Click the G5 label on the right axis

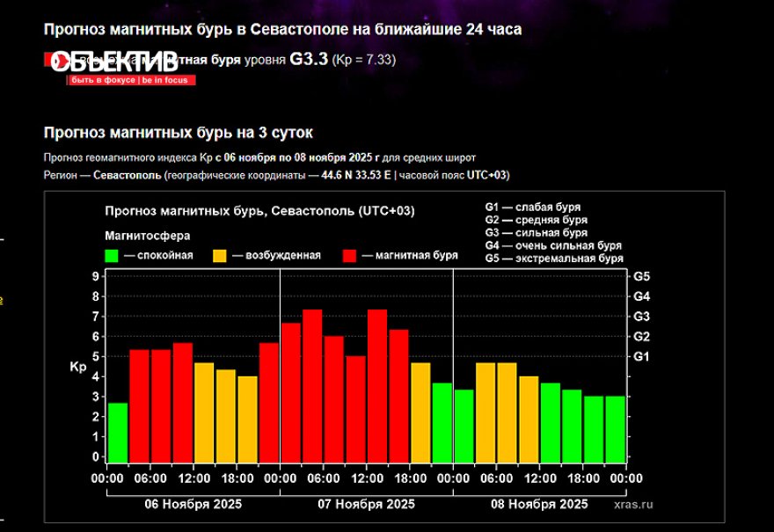click(x=641, y=276)
